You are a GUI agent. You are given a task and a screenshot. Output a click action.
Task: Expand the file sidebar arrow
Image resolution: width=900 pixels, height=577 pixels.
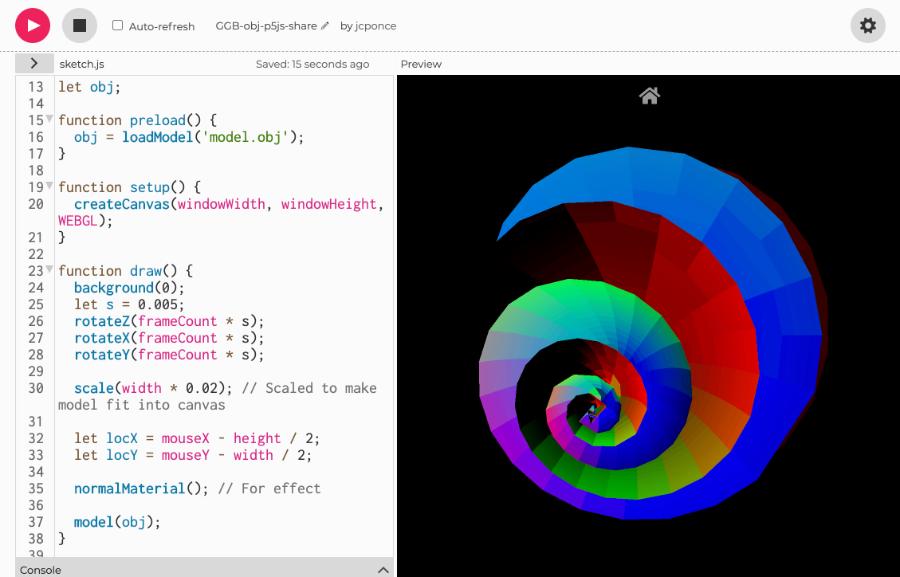click(33, 63)
